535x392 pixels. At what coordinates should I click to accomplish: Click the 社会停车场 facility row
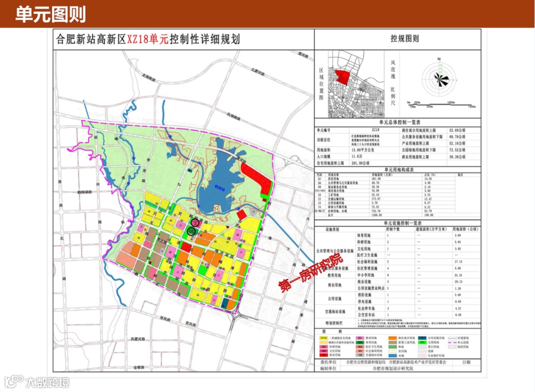419,308
